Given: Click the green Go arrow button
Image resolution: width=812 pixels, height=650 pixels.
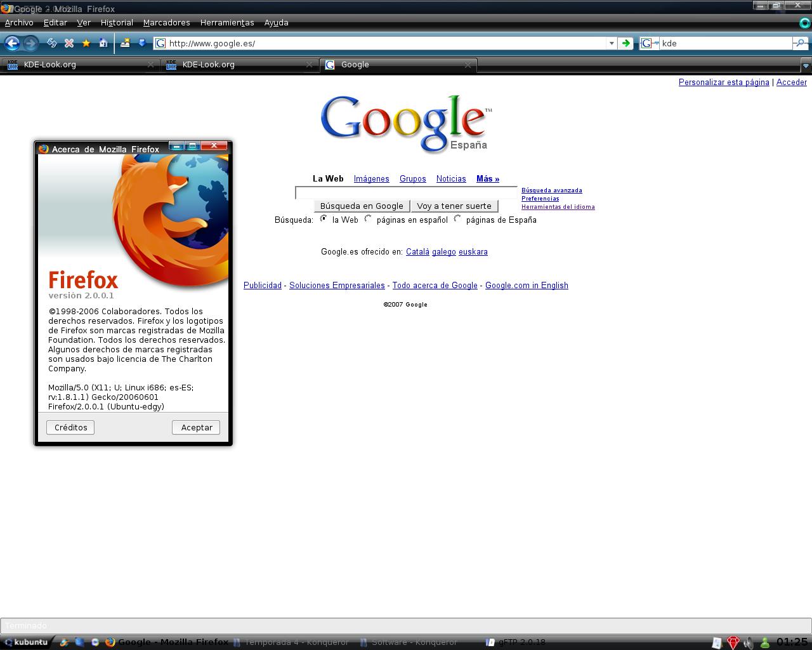Looking at the screenshot, I should [x=625, y=43].
